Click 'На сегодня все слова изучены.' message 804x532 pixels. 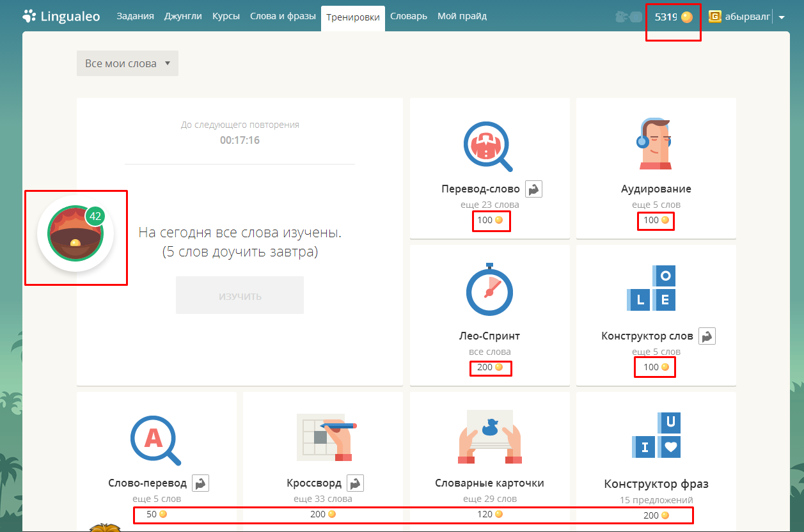coord(240,233)
